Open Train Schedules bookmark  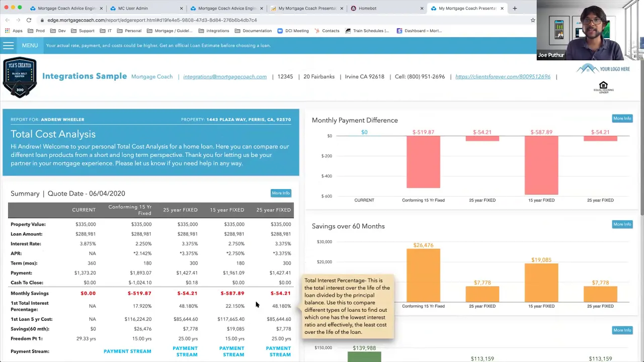pos(367,31)
